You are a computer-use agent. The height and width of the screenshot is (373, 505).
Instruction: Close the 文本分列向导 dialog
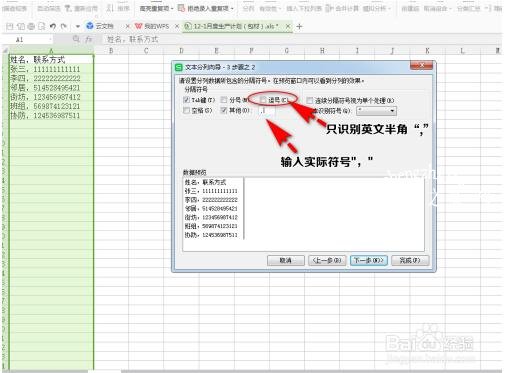pyautogui.click(x=421, y=65)
